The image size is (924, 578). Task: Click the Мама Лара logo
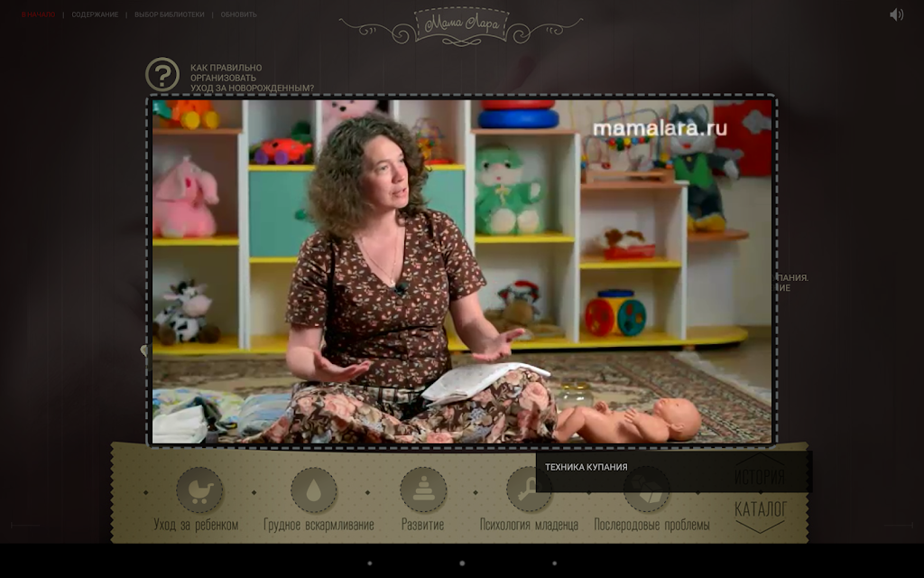coord(461,25)
